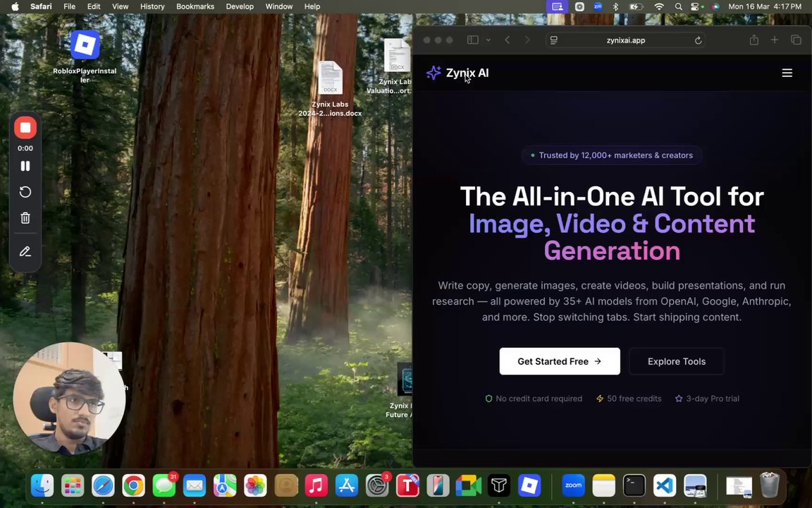Open Google Chrome from the dock
The width and height of the screenshot is (812, 508).
pyautogui.click(x=134, y=485)
